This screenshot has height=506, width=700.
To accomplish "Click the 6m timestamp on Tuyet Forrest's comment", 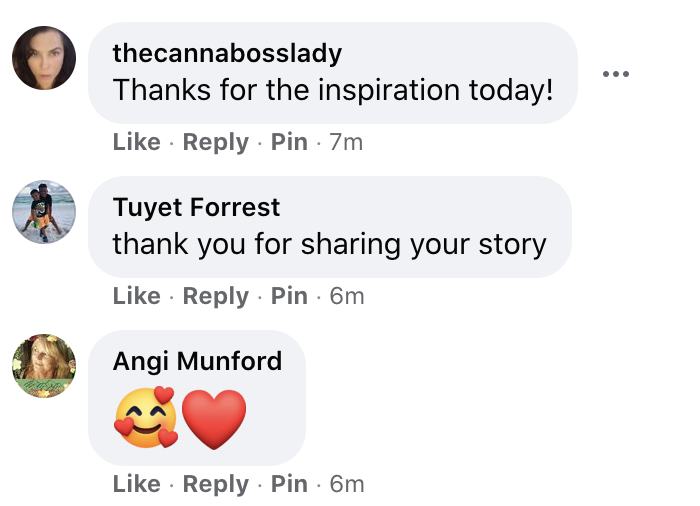I will click(347, 296).
